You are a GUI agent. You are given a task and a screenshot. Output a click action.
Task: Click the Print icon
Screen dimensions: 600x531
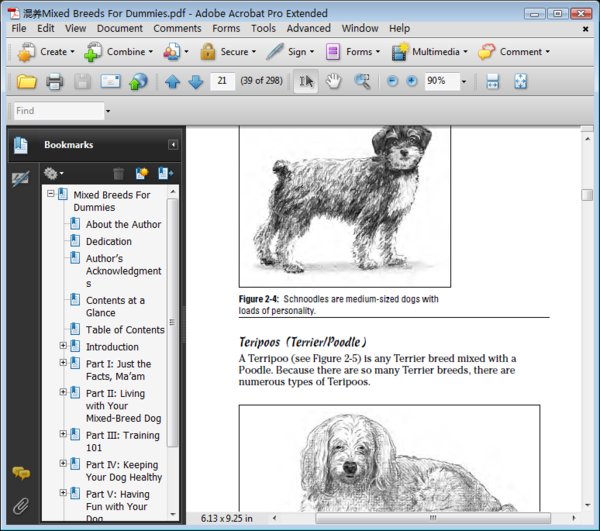pos(54,81)
